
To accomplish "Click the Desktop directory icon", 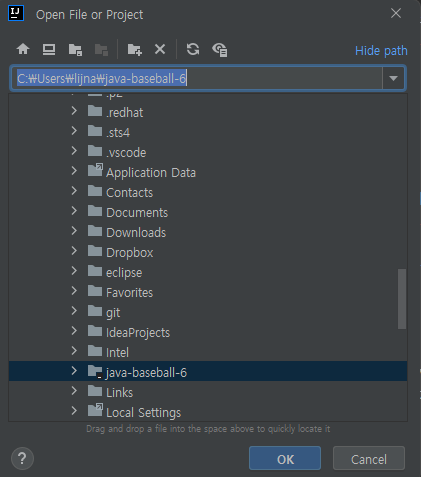I will coord(49,49).
